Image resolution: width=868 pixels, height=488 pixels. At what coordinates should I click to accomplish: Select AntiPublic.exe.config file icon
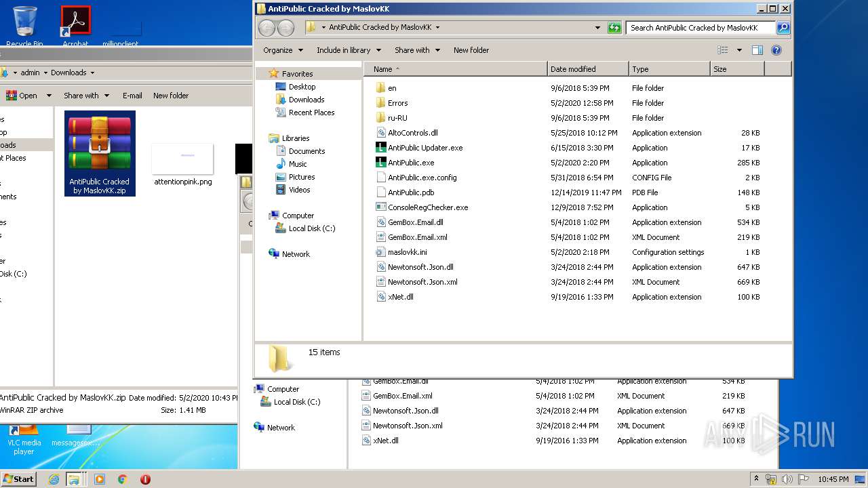click(380, 178)
